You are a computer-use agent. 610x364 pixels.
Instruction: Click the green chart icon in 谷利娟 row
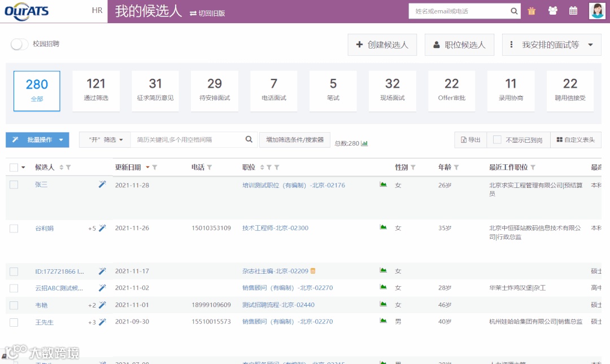[383, 227]
